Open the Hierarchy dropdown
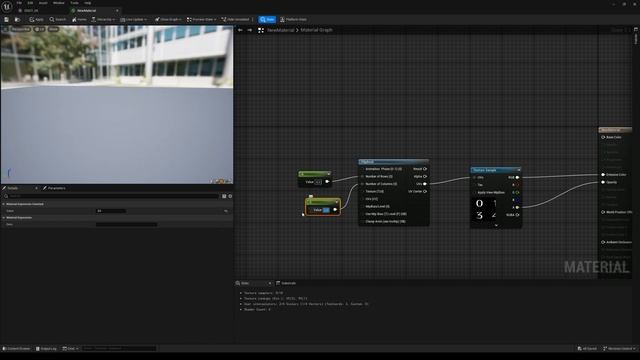This screenshot has width=640, height=360. [x=103, y=20]
